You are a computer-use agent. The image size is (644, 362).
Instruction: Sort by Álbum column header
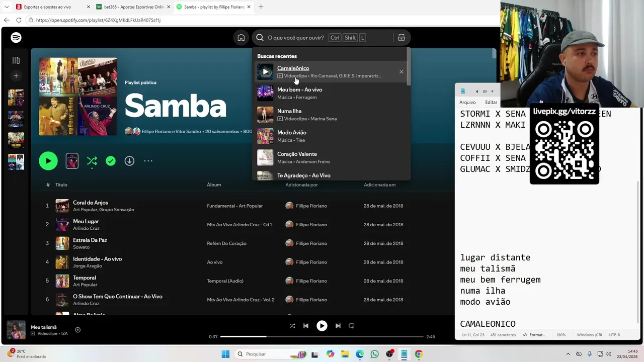(214, 185)
